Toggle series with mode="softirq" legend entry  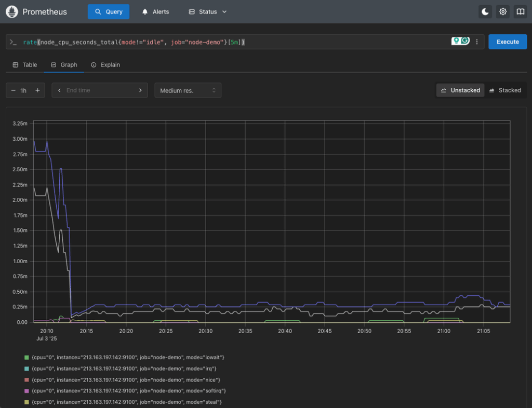click(125, 391)
